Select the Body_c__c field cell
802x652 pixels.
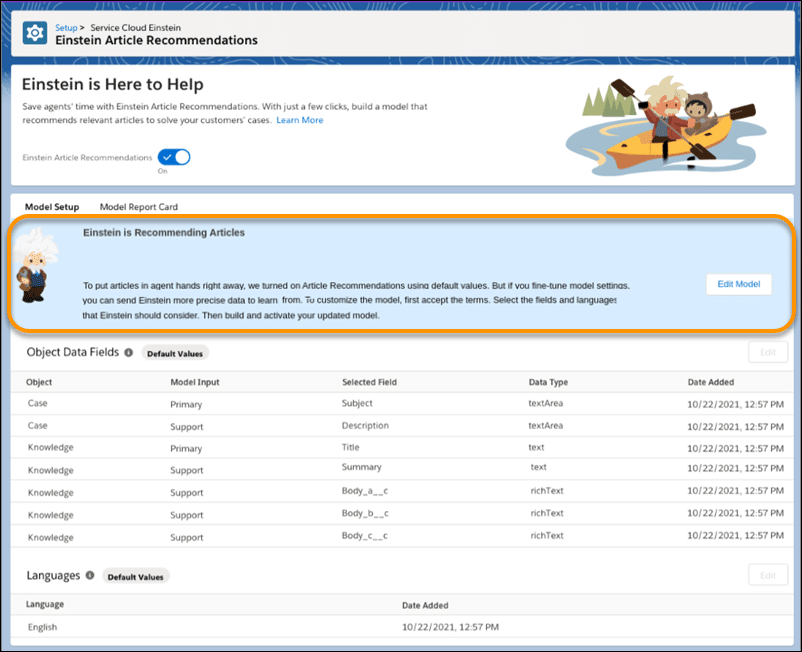point(365,536)
